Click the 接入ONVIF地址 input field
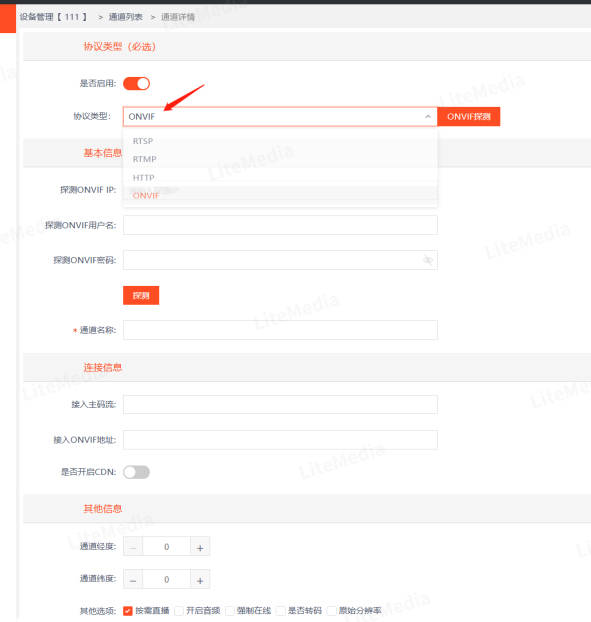Viewport: 591px width, 622px height. point(280,440)
